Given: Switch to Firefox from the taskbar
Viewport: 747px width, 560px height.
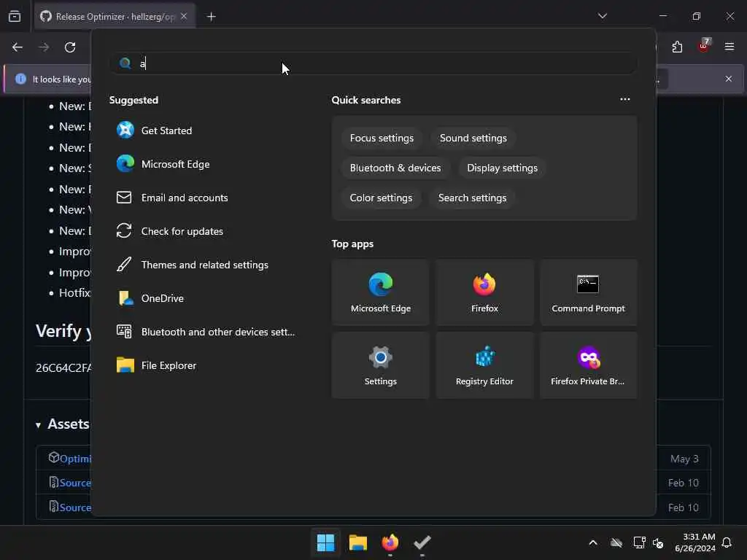Looking at the screenshot, I should (390, 542).
